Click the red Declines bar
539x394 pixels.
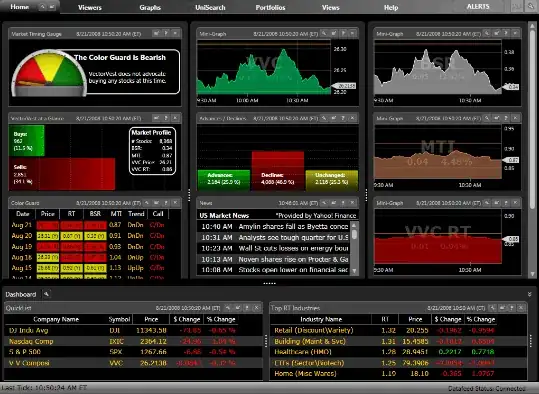pos(278,171)
